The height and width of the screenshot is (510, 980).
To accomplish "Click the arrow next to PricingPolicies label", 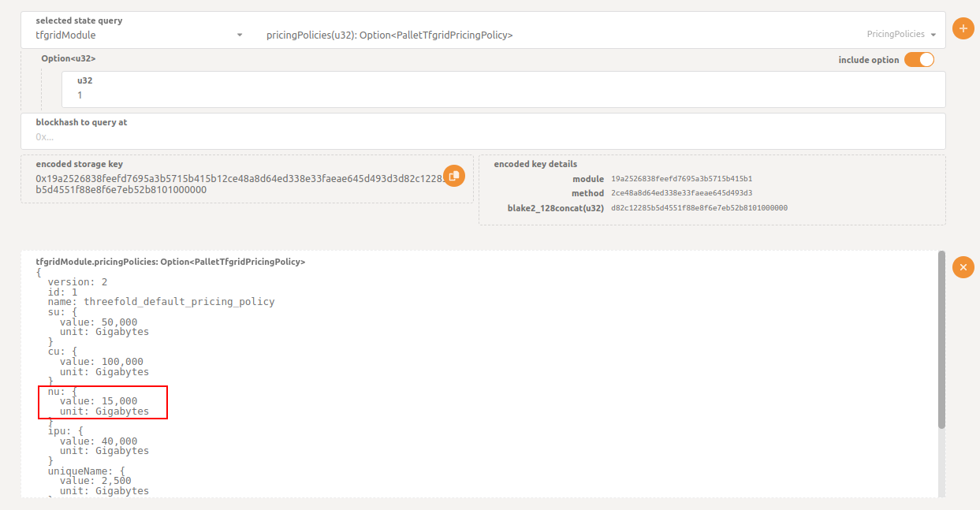I will coord(933,35).
